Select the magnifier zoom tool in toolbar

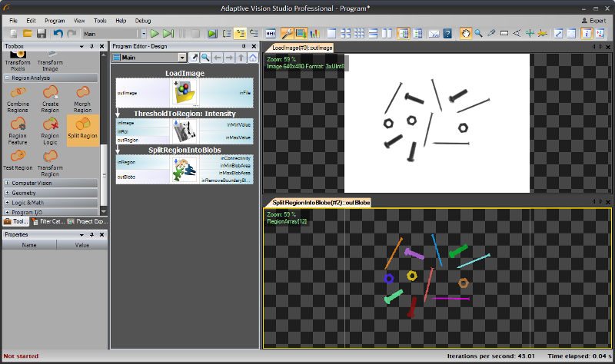pyautogui.click(x=478, y=34)
